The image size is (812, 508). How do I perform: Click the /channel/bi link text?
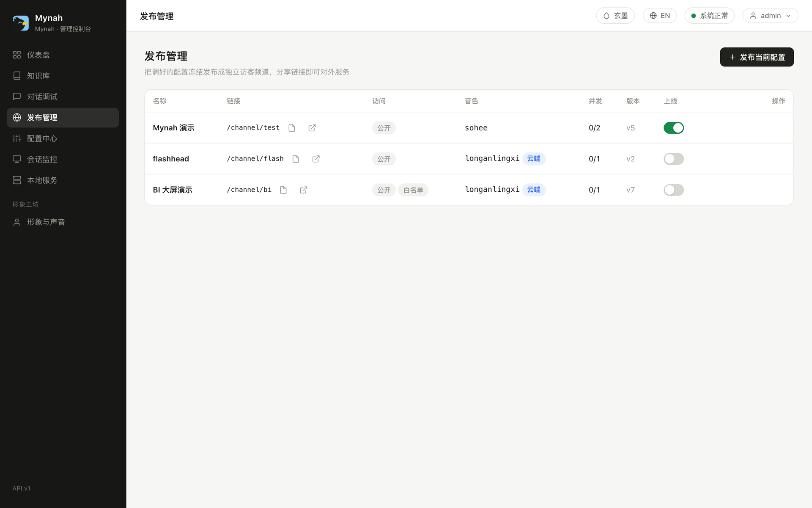(x=249, y=190)
